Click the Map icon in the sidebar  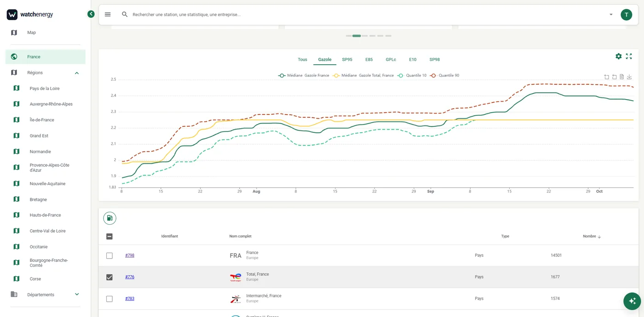[14, 33]
